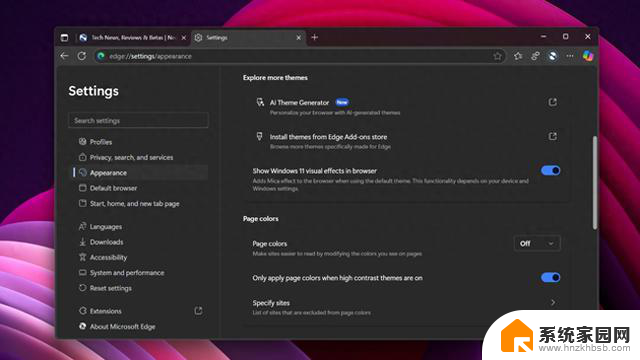This screenshot has width=640, height=360.
Task: Expand Specify sites with the chevron
Action: [553, 303]
